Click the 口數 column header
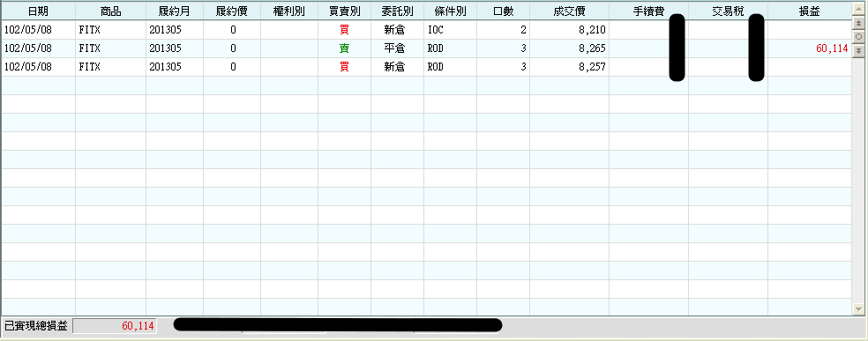This screenshot has height=341, width=868. (503, 11)
